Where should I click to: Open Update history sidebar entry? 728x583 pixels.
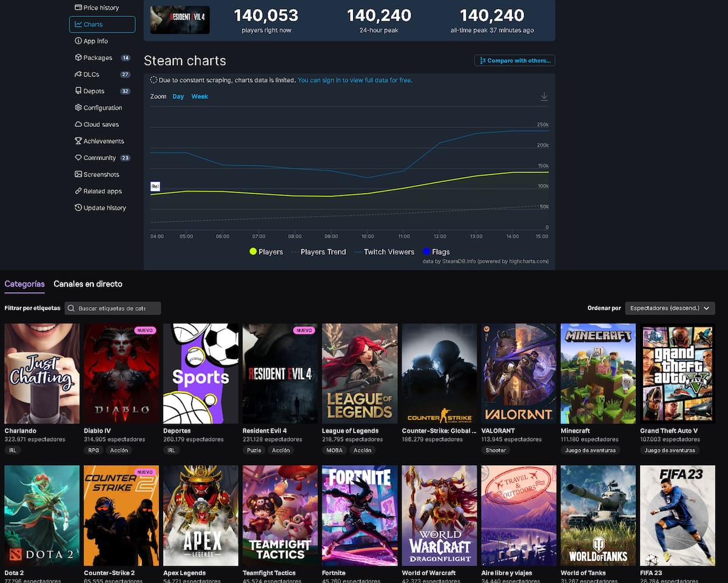click(x=100, y=207)
